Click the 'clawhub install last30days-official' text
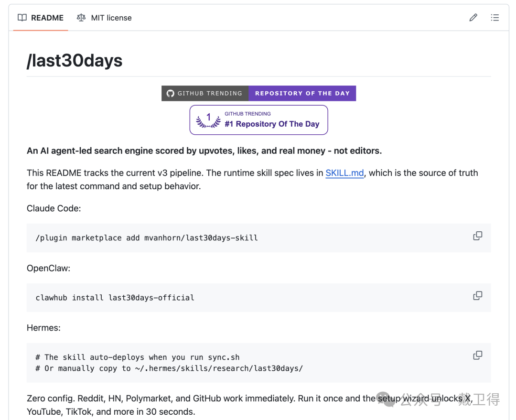516x420 pixels. click(x=115, y=298)
